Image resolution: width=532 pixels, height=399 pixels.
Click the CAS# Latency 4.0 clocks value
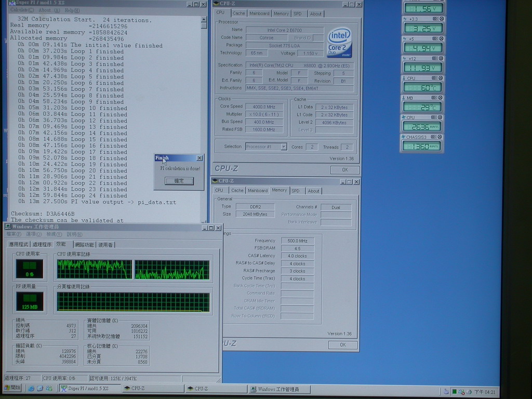click(297, 256)
